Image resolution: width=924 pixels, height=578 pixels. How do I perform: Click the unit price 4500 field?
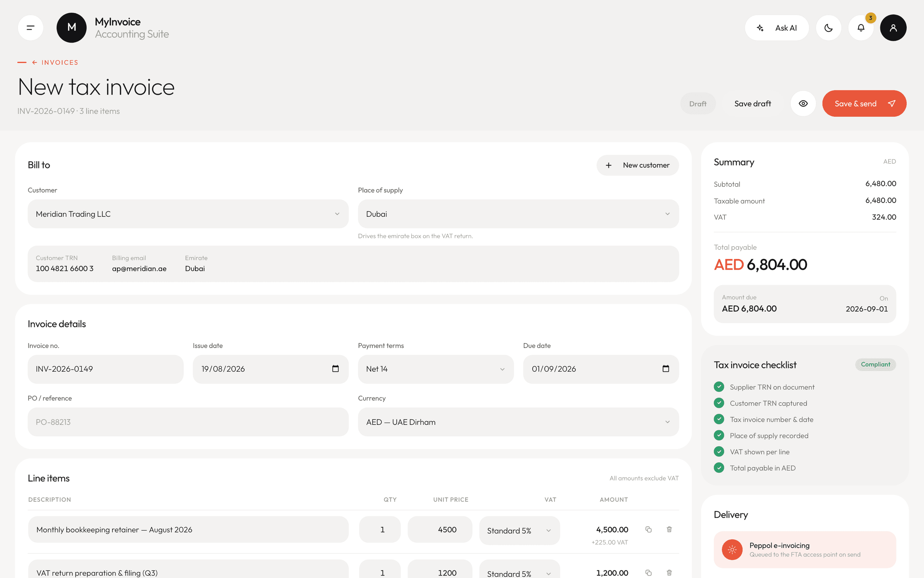(x=440, y=530)
